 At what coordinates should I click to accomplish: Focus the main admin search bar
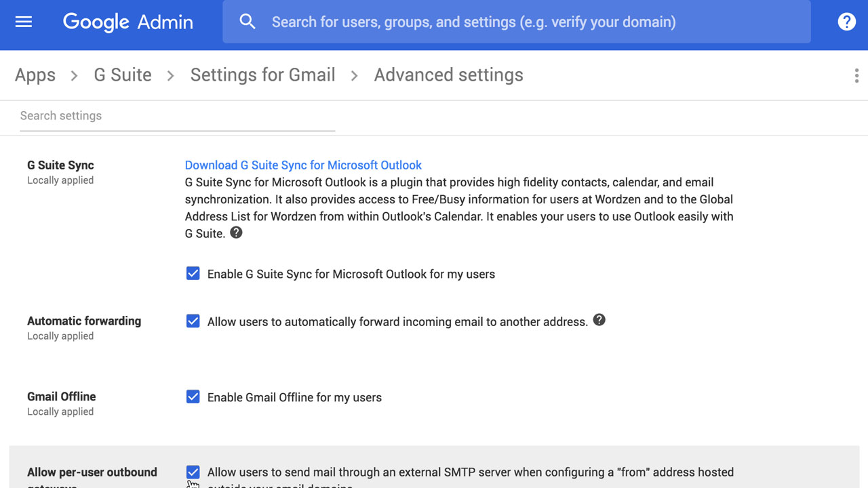(x=475, y=21)
